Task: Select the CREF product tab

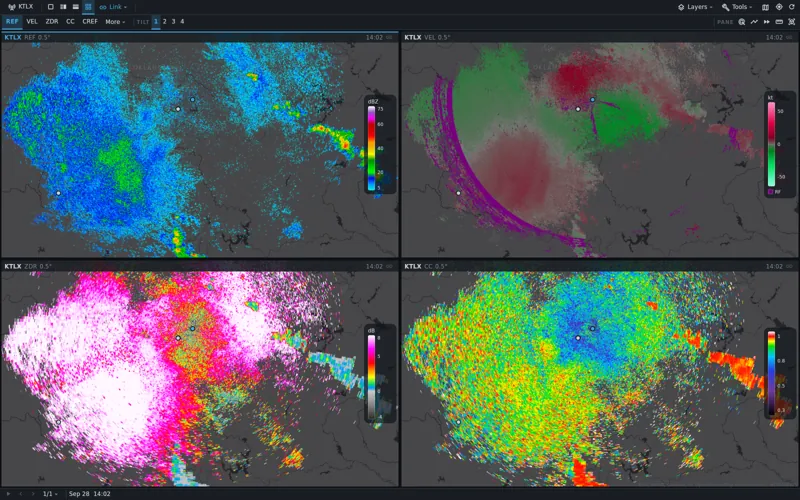Action: pos(90,22)
